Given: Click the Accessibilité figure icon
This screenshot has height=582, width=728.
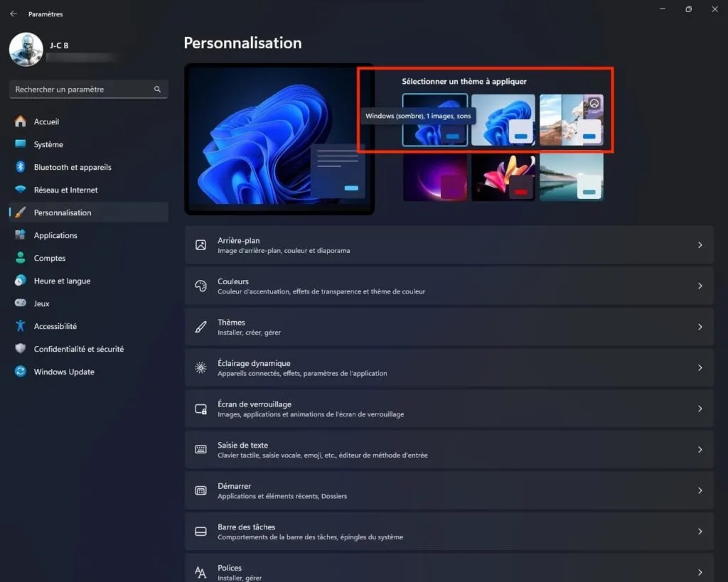Looking at the screenshot, I should [21, 325].
